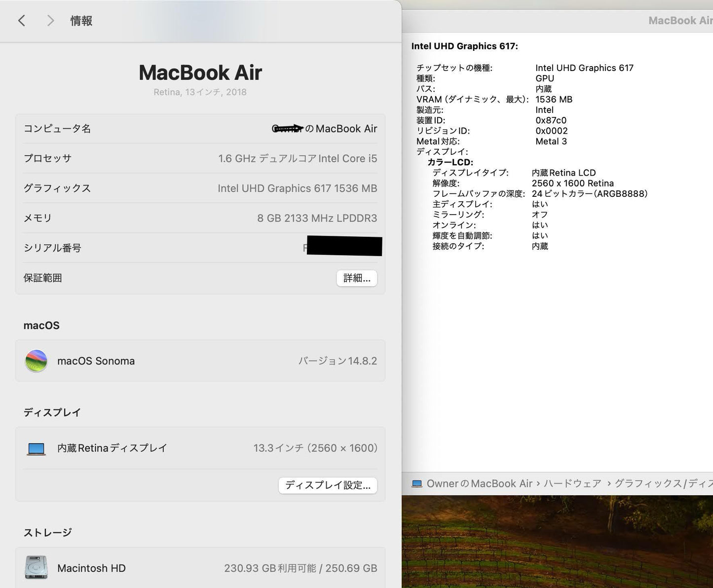Click the back navigation arrow
The width and height of the screenshot is (713, 588).
pyautogui.click(x=22, y=21)
